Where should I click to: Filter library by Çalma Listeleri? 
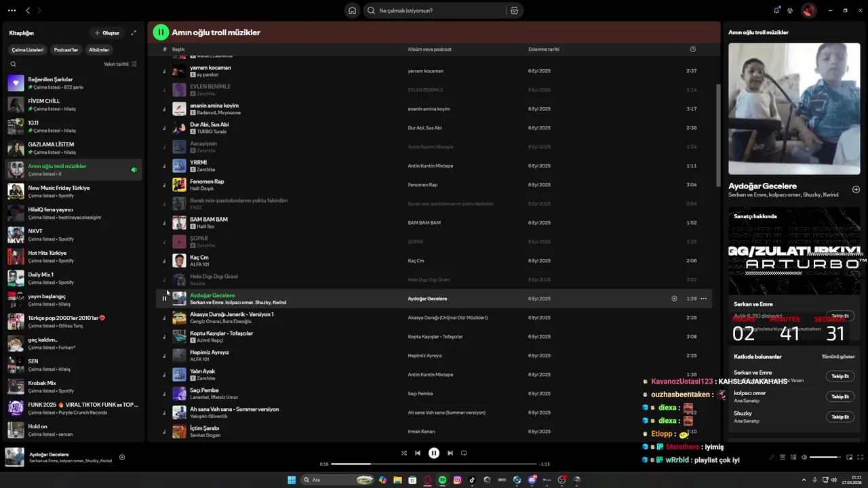click(27, 49)
